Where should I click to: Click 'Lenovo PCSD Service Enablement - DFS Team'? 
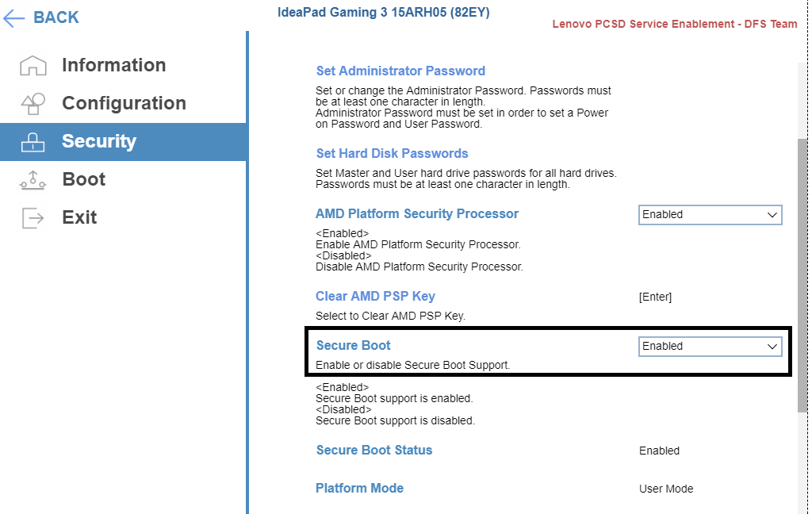674,24
